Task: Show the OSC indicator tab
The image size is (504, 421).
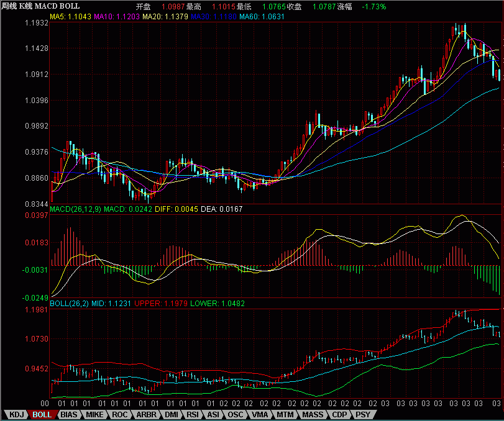Action: (236, 415)
